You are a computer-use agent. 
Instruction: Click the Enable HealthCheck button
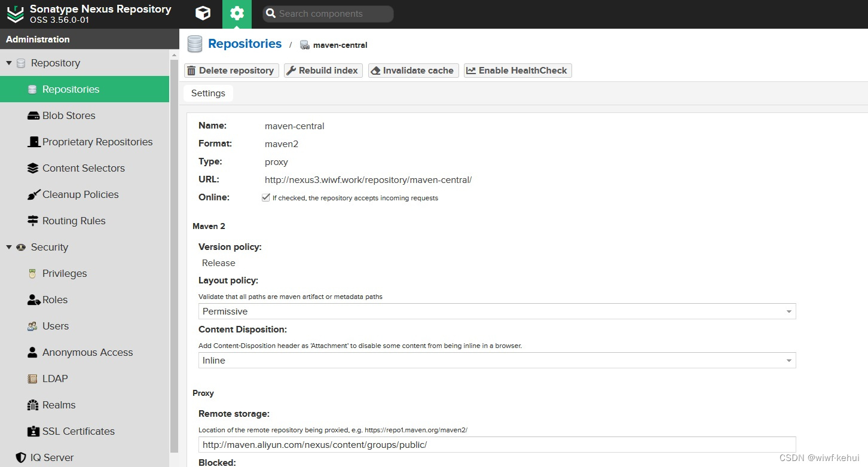click(518, 71)
